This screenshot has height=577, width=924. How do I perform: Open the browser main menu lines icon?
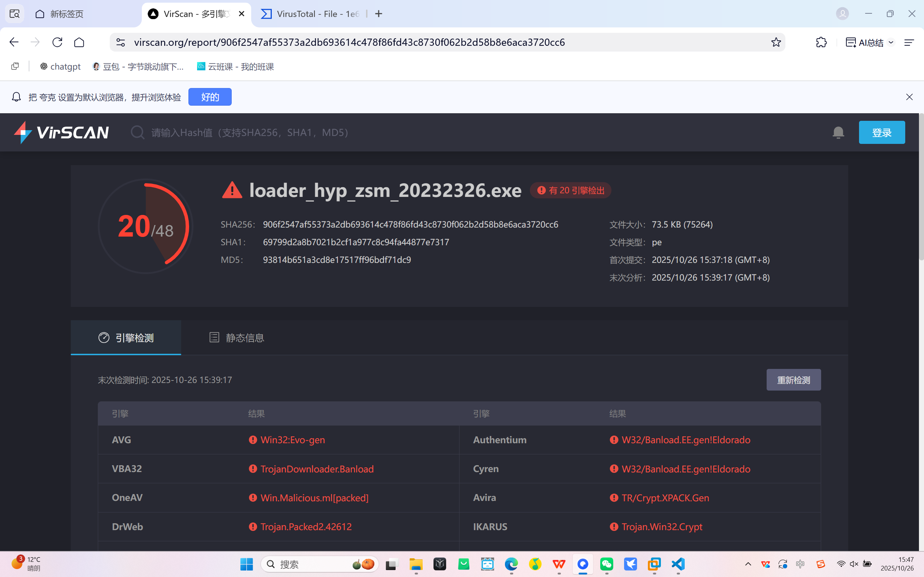pos(909,42)
